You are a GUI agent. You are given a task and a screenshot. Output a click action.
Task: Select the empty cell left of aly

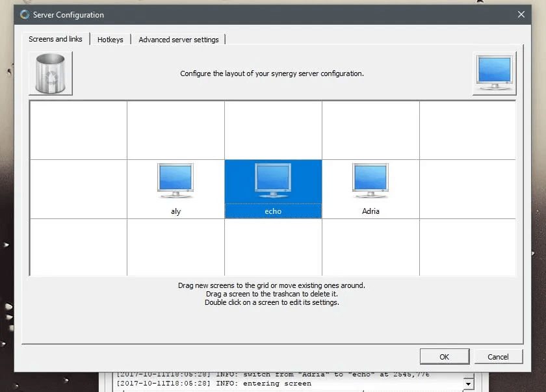78,189
